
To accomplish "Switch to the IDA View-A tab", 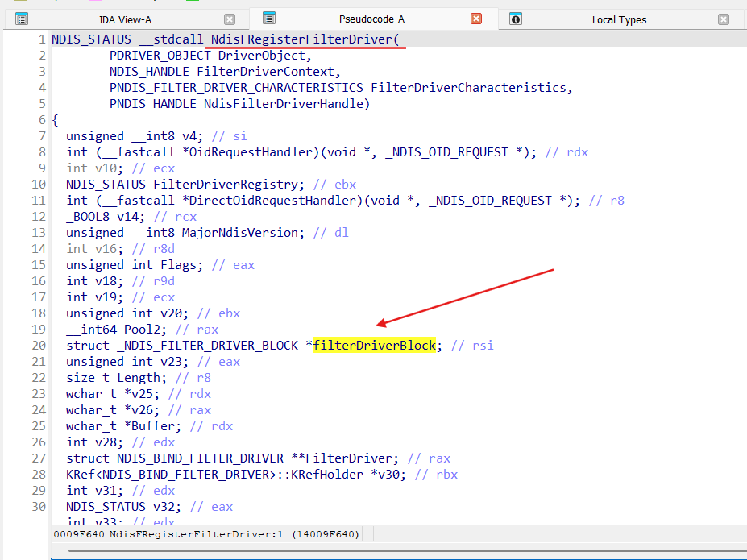I will tap(125, 19).
